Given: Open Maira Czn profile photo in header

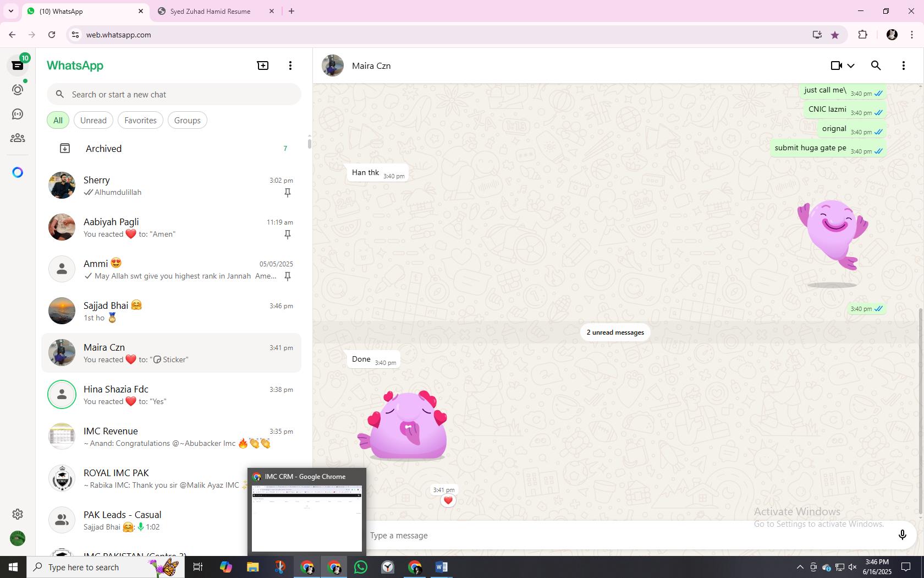Looking at the screenshot, I should click(333, 66).
